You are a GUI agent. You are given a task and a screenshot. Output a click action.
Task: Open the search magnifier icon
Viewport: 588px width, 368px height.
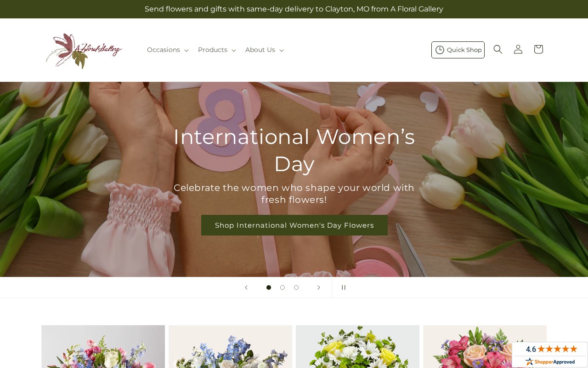pos(498,49)
